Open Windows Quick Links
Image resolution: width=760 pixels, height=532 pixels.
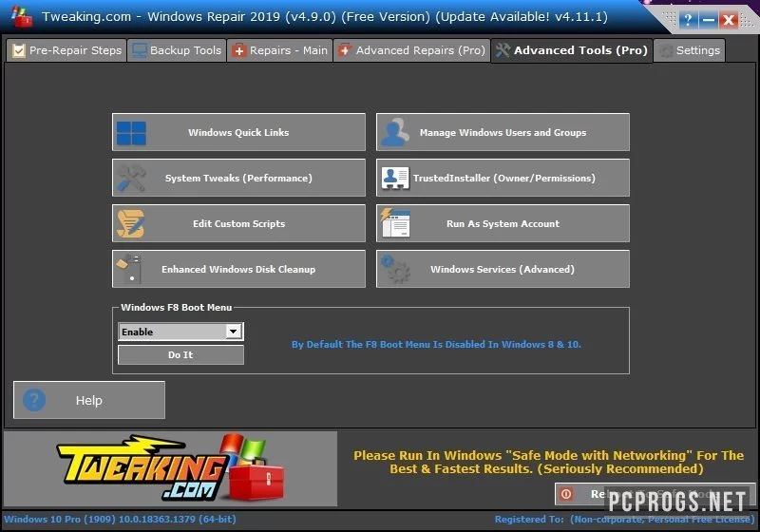click(x=239, y=132)
